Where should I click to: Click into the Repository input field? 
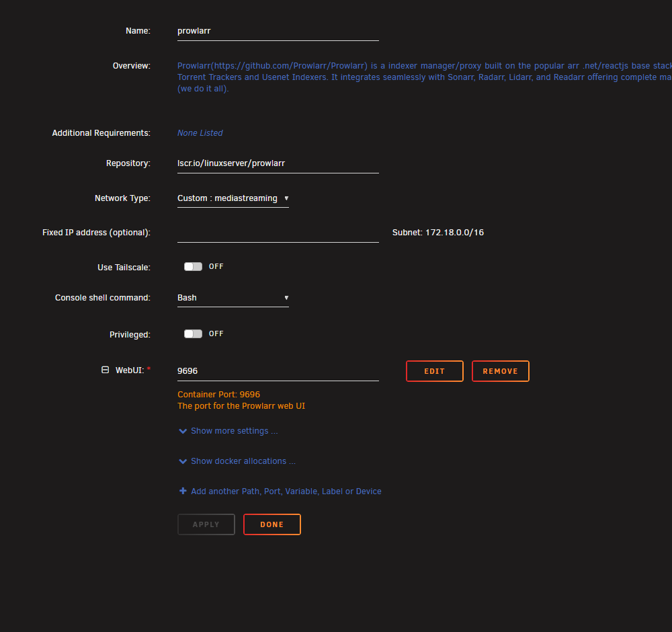[278, 163]
